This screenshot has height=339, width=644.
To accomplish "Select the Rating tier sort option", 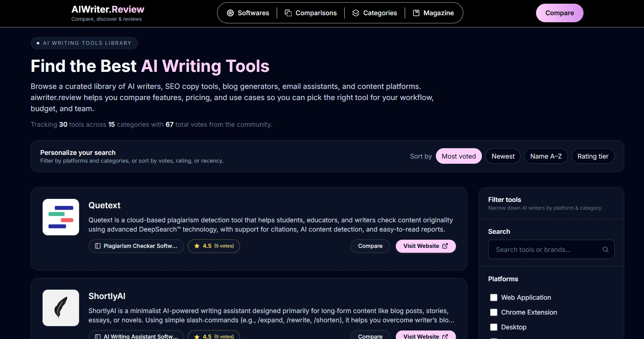I will coord(593,156).
